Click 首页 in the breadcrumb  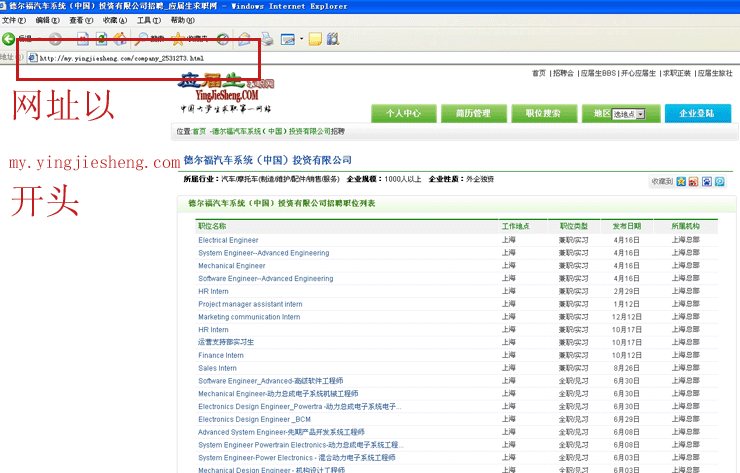(199, 131)
